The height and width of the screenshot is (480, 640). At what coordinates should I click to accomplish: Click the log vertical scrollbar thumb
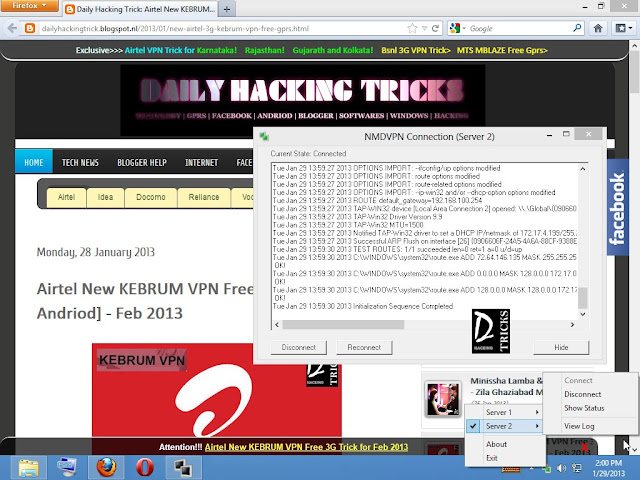583,298
